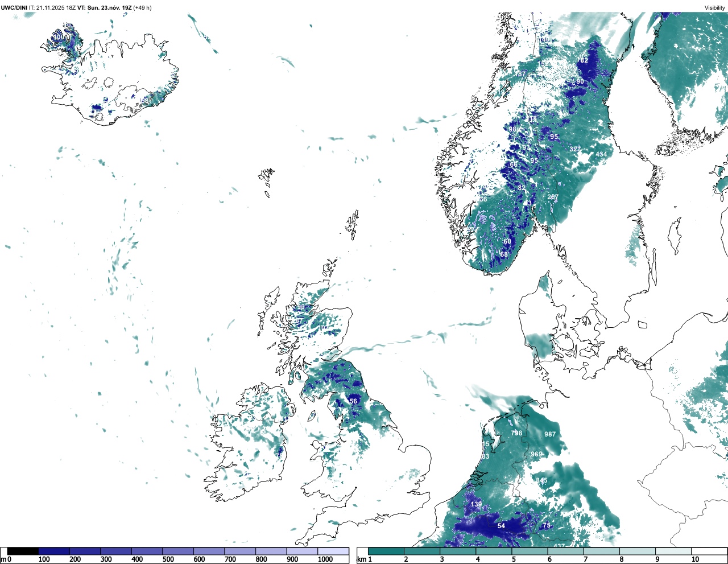Choose the 4–5 km legend swatch
Viewport: 728px width, 564px height.
[x=494, y=551]
